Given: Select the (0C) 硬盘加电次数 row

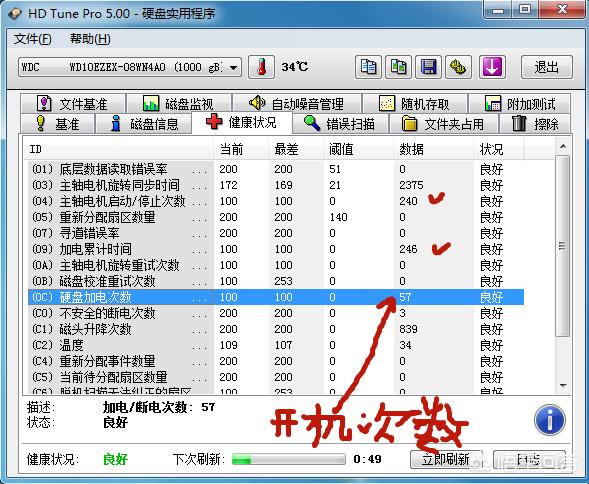Looking at the screenshot, I should point(276,297).
